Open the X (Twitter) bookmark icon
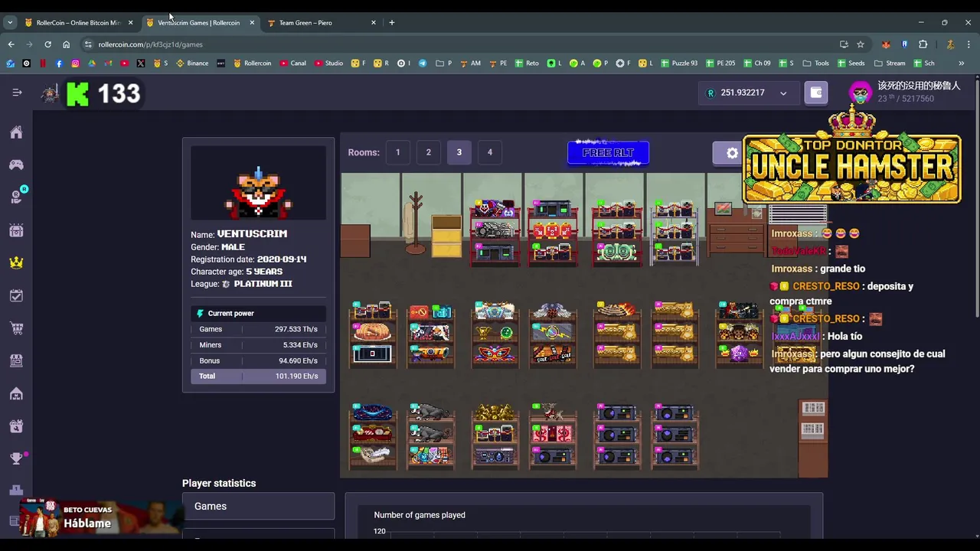This screenshot has width=980, height=551. [141, 64]
